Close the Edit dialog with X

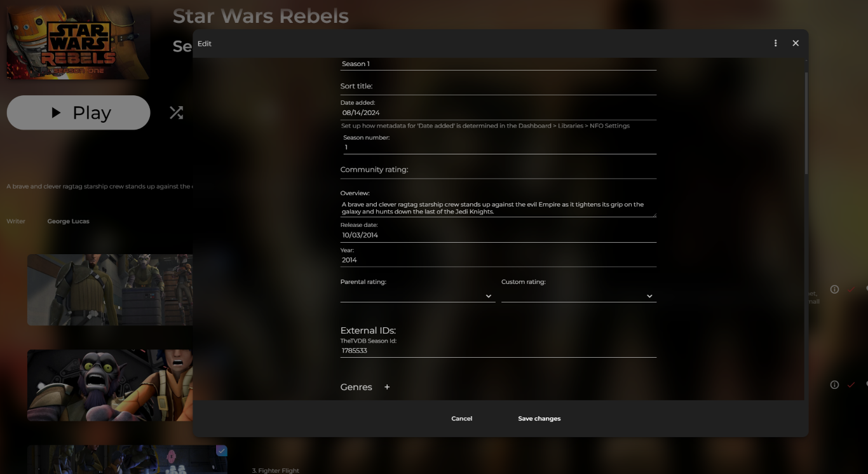pos(796,43)
